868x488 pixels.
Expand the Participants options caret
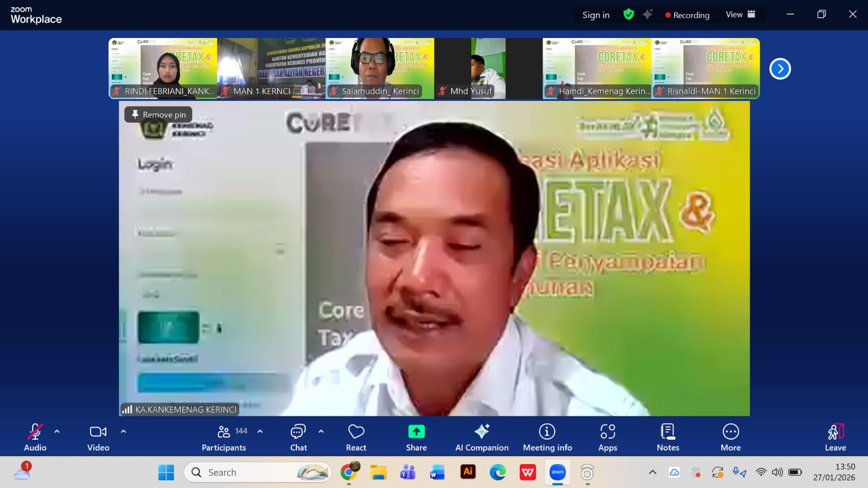pyautogui.click(x=260, y=432)
